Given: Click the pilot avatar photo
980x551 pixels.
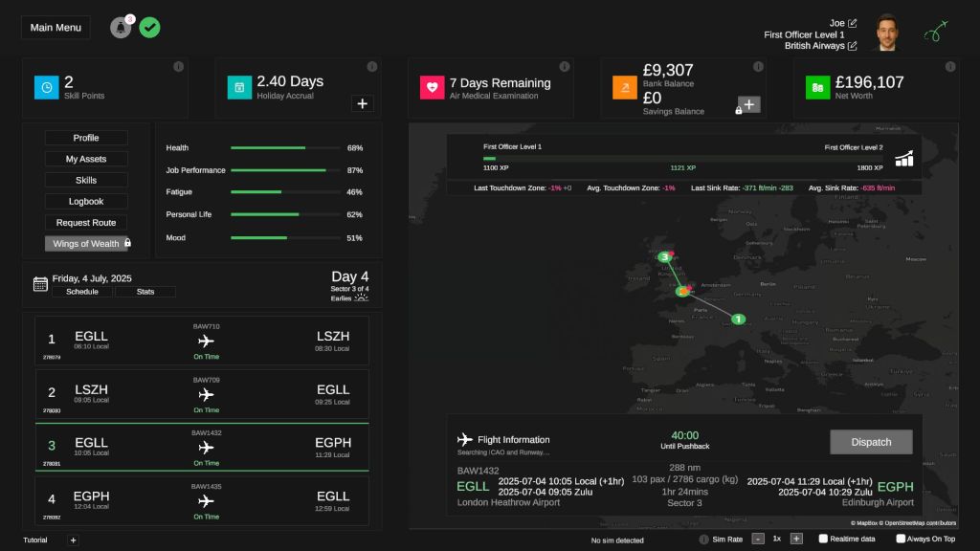Looking at the screenshot, I should pyautogui.click(x=892, y=33).
